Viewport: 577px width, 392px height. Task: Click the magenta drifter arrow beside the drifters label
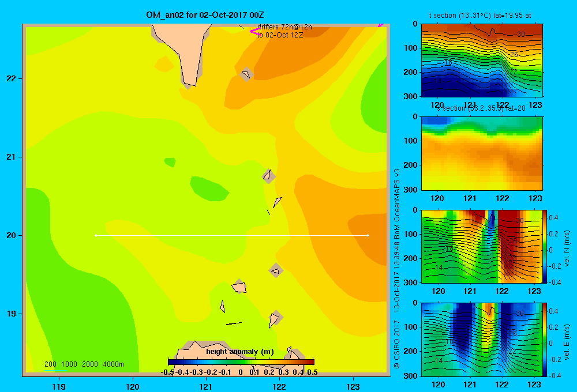pyautogui.click(x=255, y=32)
